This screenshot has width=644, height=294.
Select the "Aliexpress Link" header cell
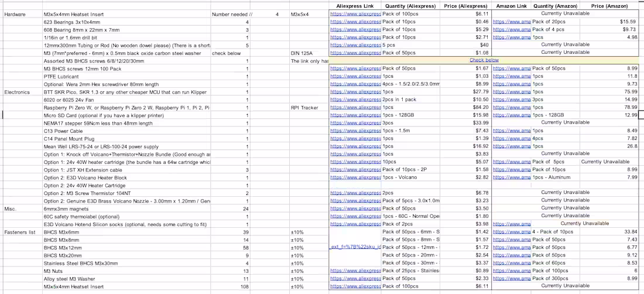(x=355, y=6)
